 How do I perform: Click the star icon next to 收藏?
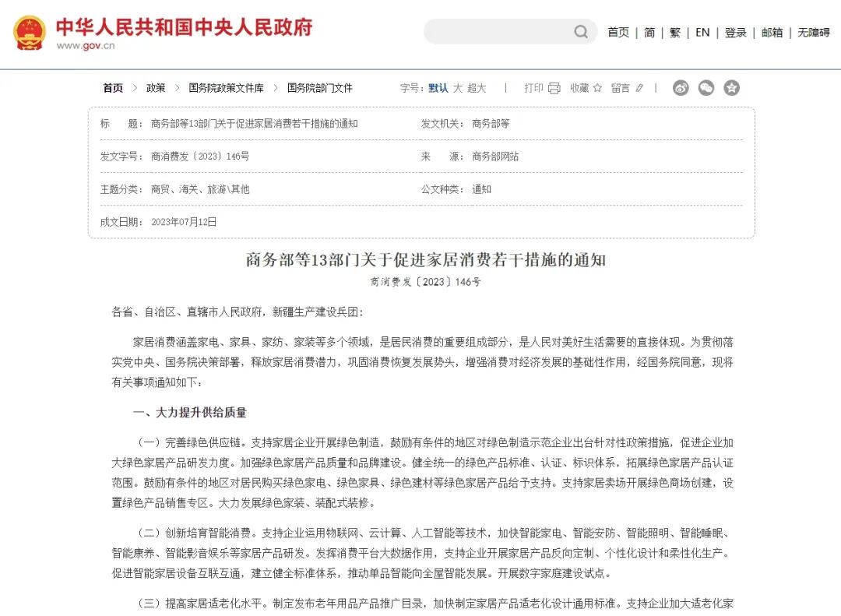point(597,87)
